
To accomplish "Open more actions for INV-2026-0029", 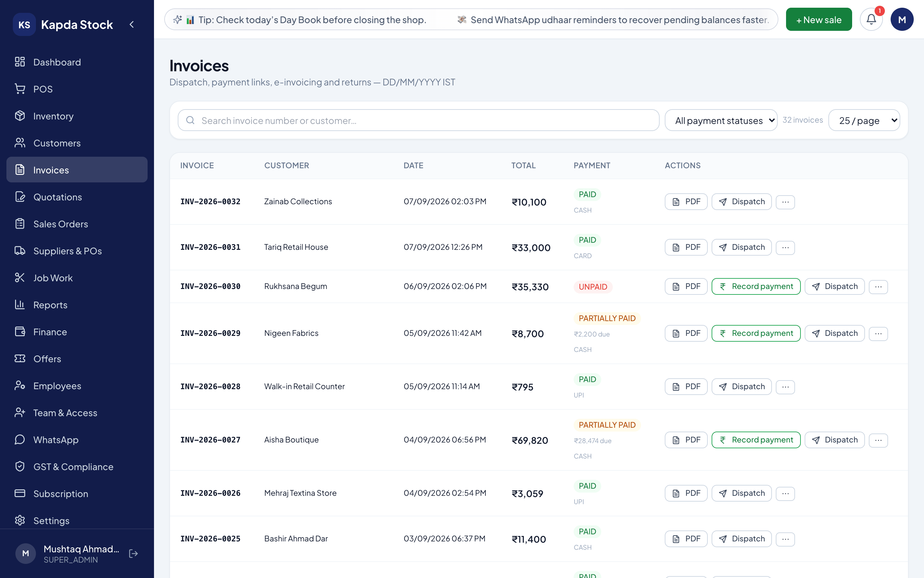I will pyautogui.click(x=878, y=334).
